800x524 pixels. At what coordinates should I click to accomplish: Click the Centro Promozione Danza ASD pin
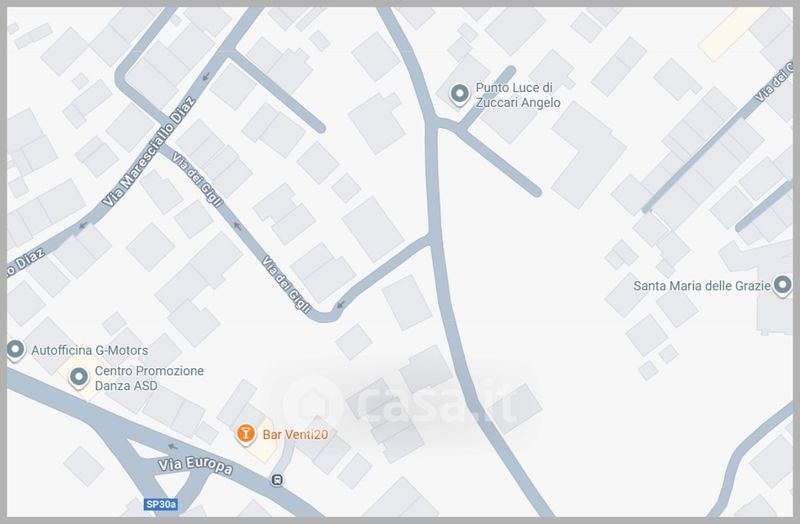(x=79, y=378)
